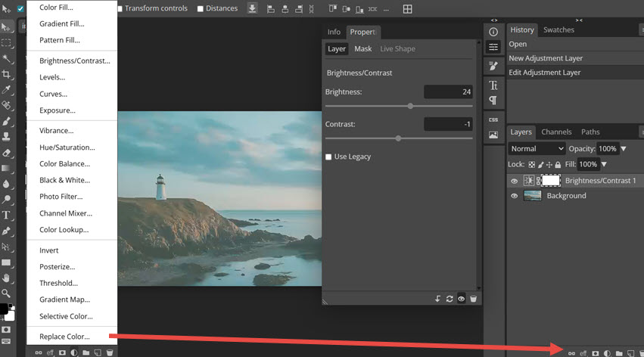Toggle lock position icon in Layers panel
Viewport: 644px width, 357px height.
point(549,165)
